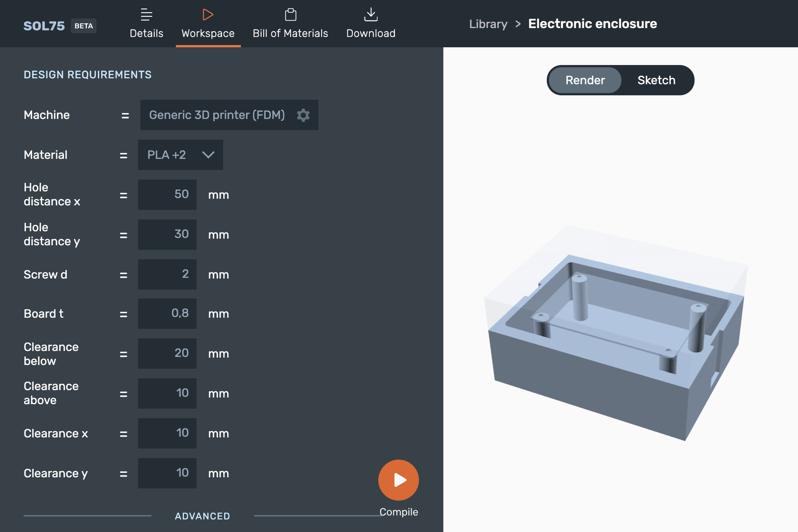Edit the Hole distance x value
798x532 pixels.
pyautogui.click(x=167, y=195)
